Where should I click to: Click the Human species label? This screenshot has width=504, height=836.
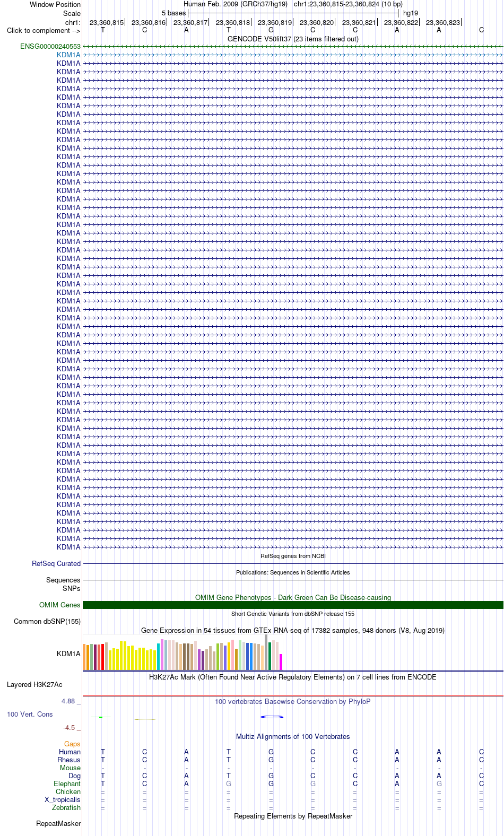coord(70,752)
